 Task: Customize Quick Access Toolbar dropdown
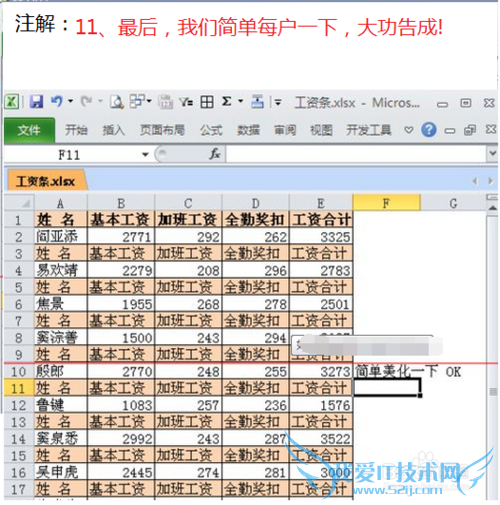point(278,102)
